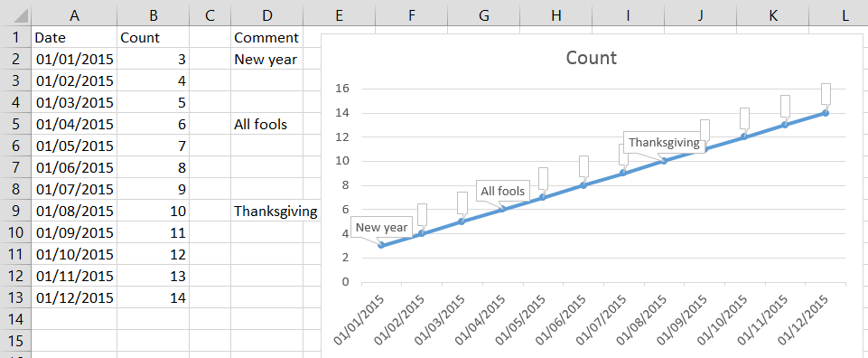Select cell containing 01/02/2015
Image resolution: width=868 pixels, height=358 pixels.
click(x=74, y=80)
